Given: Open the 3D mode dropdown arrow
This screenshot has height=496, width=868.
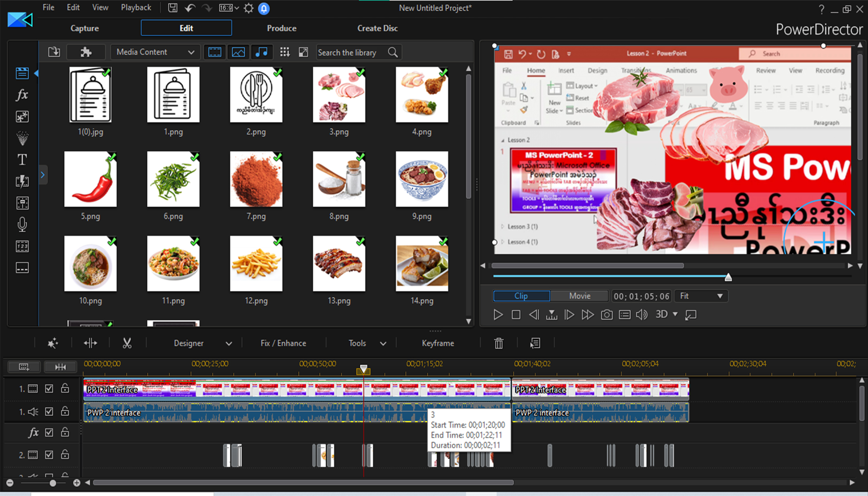Looking at the screenshot, I should pos(675,314).
